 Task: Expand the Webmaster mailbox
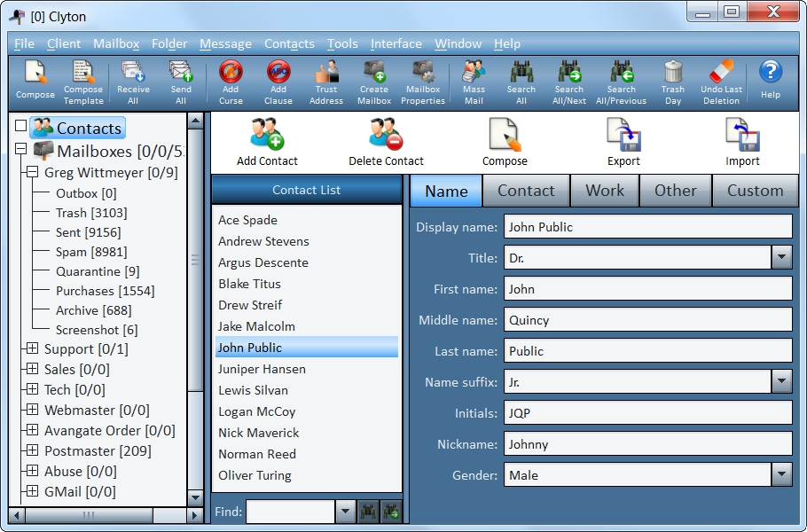click(33, 410)
